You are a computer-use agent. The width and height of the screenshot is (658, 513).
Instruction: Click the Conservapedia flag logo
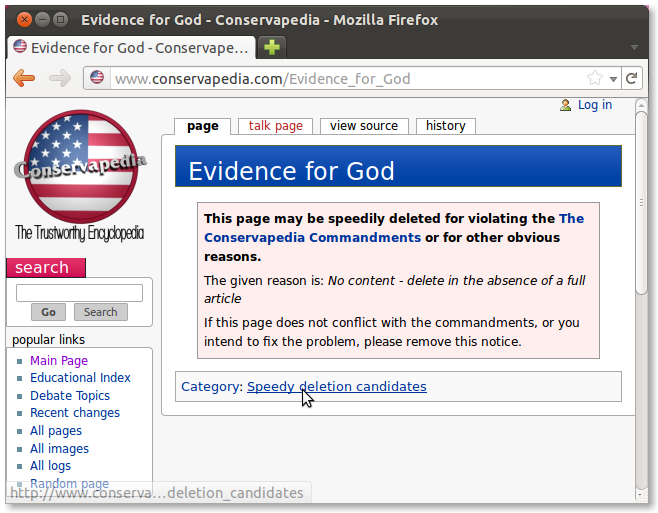point(81,166)
